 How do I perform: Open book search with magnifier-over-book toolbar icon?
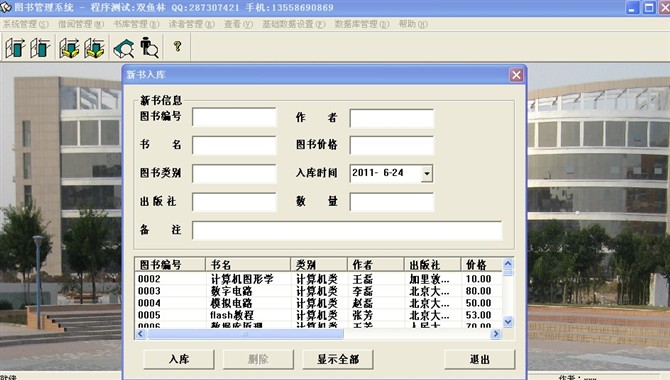(x=124, y=48)
